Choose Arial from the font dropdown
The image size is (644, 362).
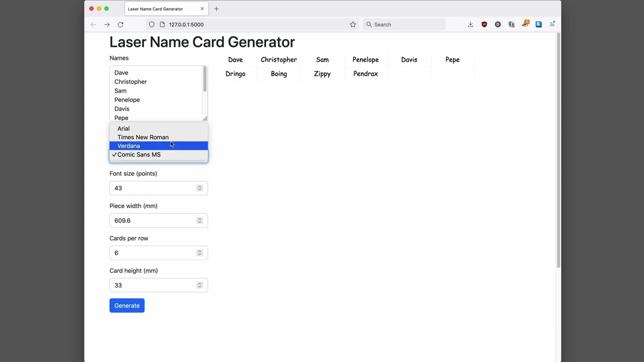[158, 128]
